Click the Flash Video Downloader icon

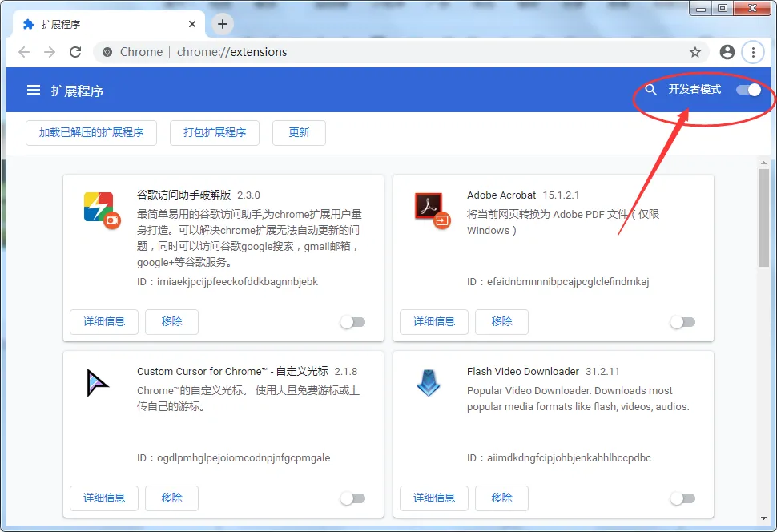coord(429,383)
